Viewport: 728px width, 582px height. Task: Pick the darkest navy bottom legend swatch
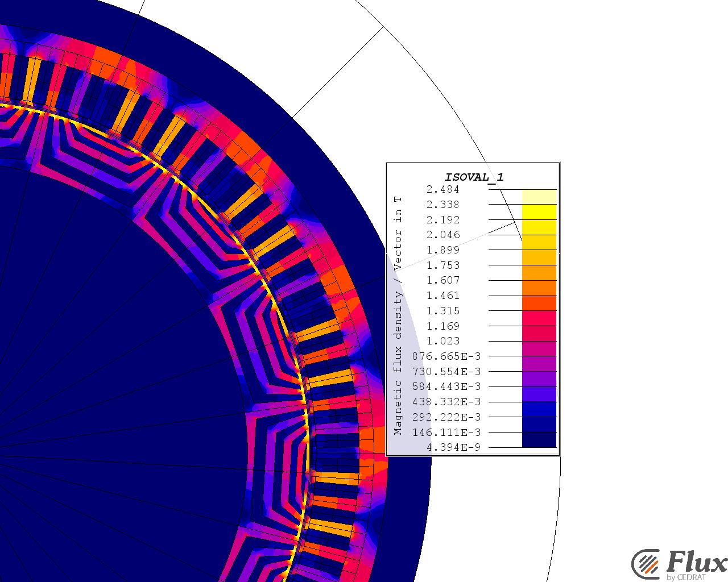point(539,440)
